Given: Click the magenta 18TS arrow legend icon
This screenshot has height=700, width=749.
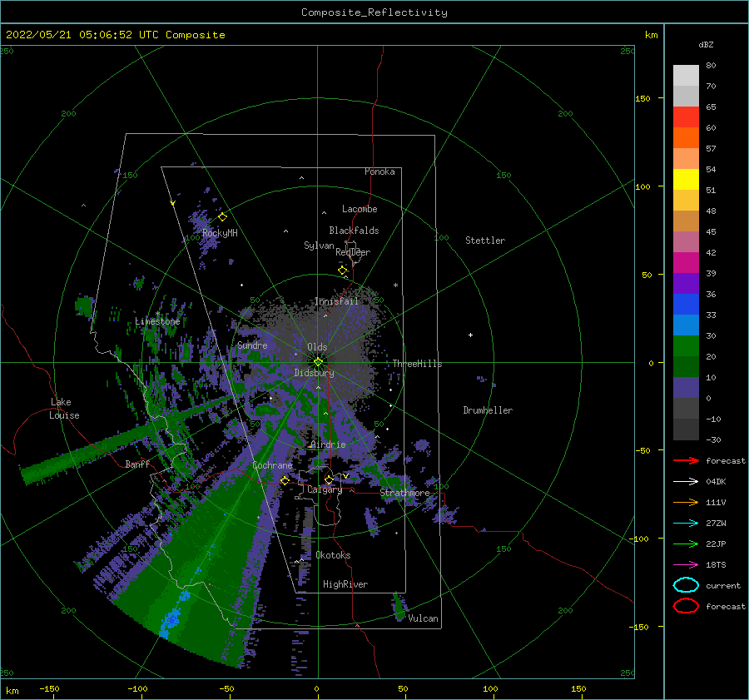Looking at the screenshot, I should point(686,565).
